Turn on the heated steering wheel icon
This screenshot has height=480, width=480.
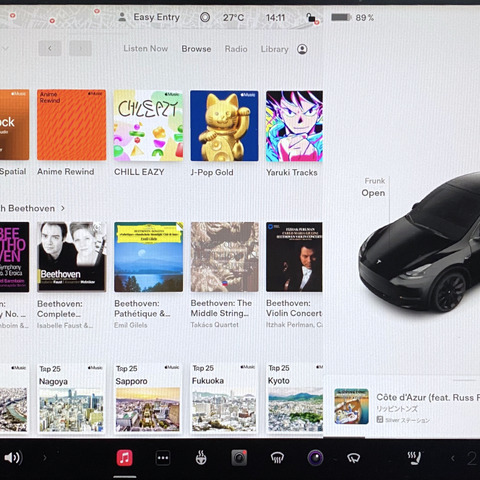click(x=201, y=458)
